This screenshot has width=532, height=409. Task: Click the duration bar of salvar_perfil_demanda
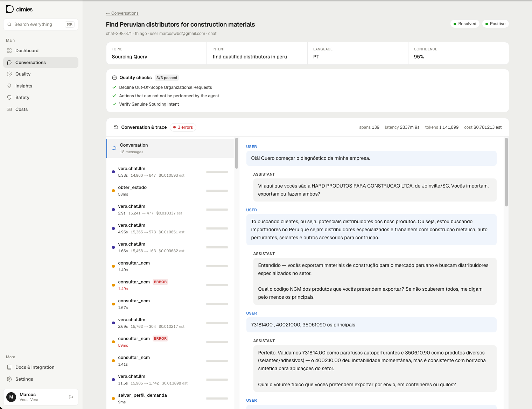pyautogui.click(x=217, y=399)
